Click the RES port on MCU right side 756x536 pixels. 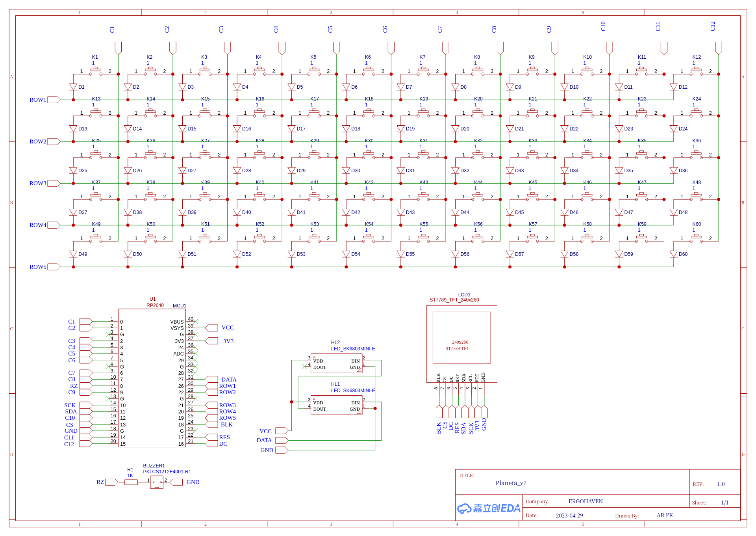(212, 437)
